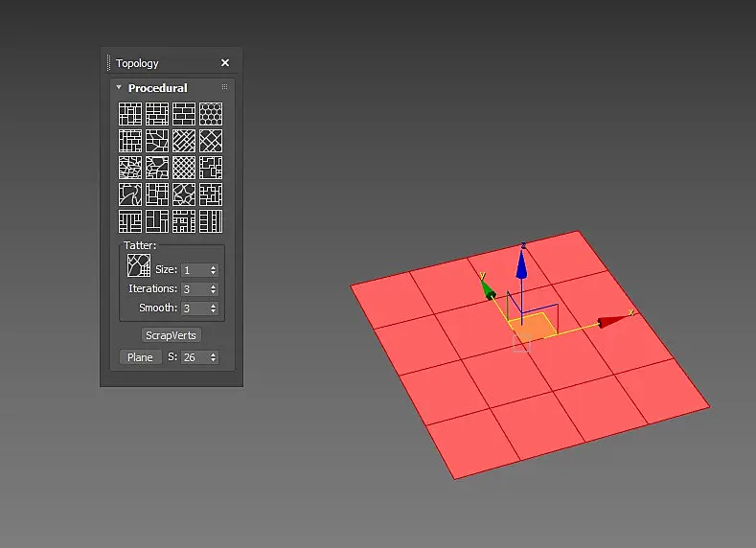Choose the diagonal cross-hatch grid pattern

pos(184,168)
